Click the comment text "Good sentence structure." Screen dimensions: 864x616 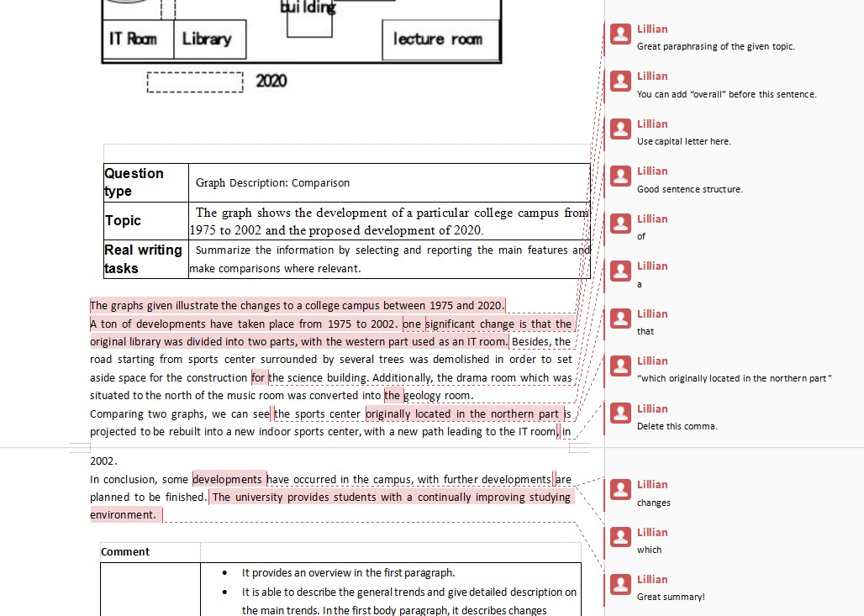(689, 189)
